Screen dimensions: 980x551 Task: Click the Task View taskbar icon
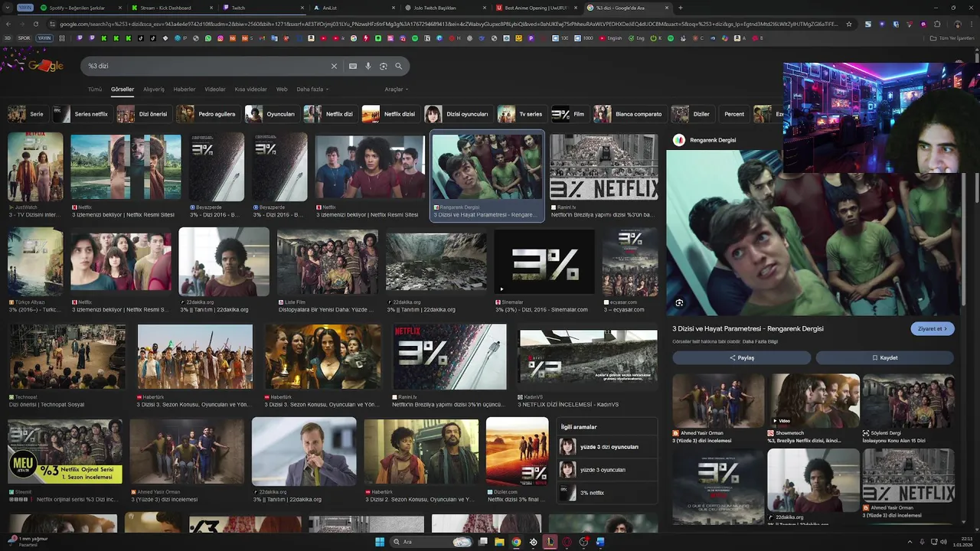[x=483, y=542]
